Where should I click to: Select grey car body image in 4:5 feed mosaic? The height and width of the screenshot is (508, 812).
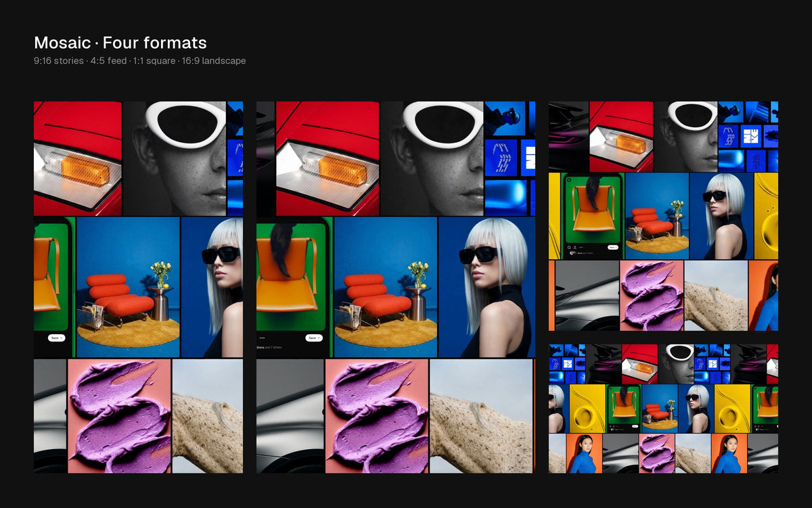[290, 416]
